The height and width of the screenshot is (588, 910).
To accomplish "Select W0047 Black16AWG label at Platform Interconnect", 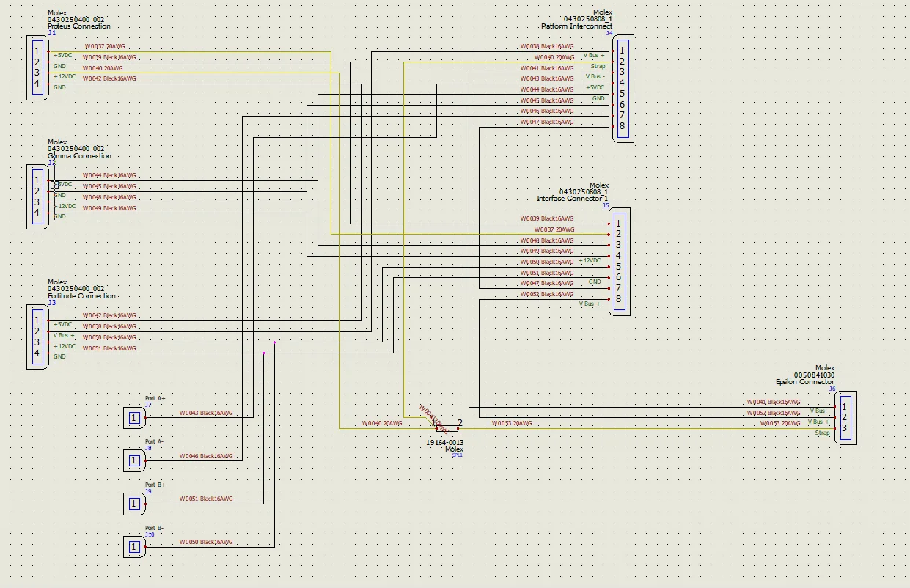I will [547, 122].
